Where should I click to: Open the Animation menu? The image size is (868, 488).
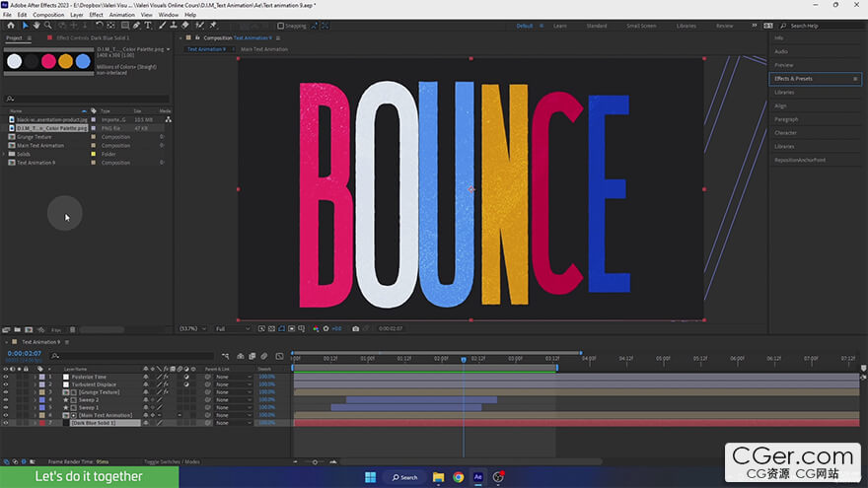121,15
